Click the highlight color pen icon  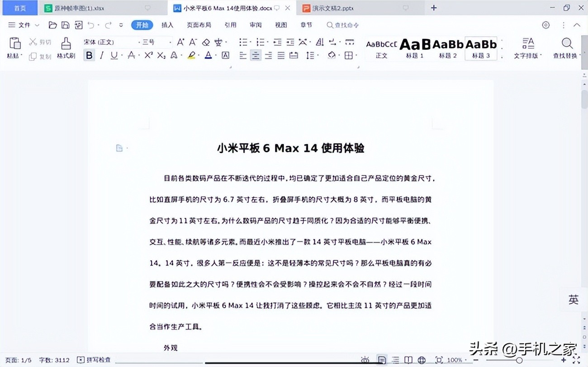191,55
